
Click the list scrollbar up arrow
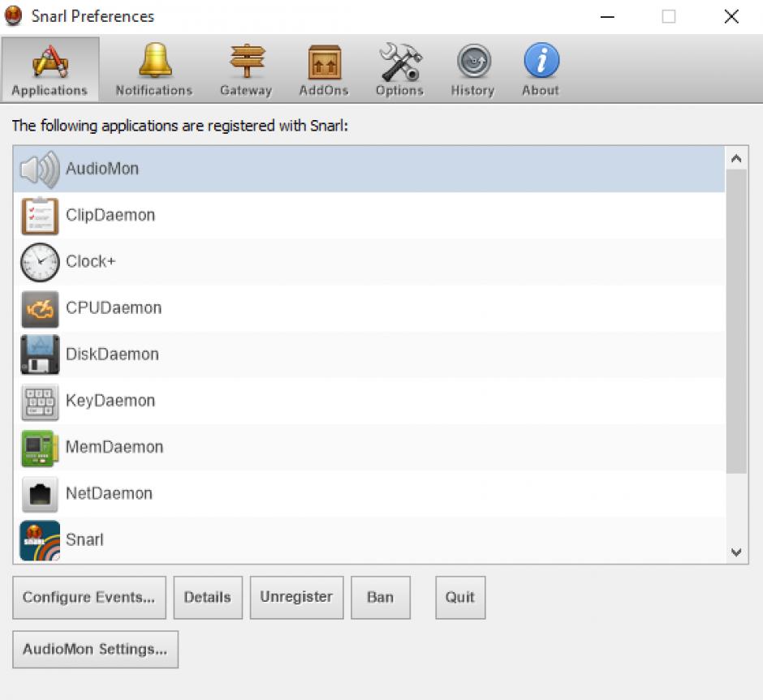click(x=736, y=158)
